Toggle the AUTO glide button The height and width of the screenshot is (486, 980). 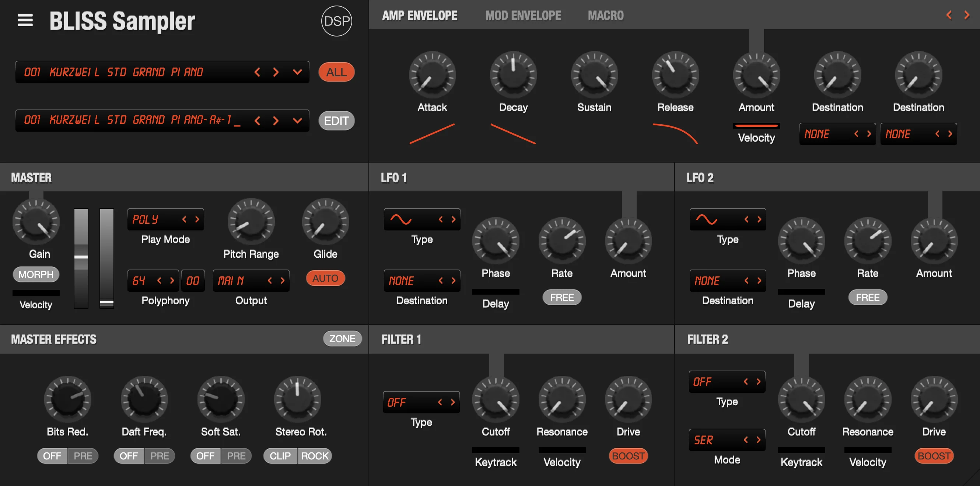tap(325, 278)
